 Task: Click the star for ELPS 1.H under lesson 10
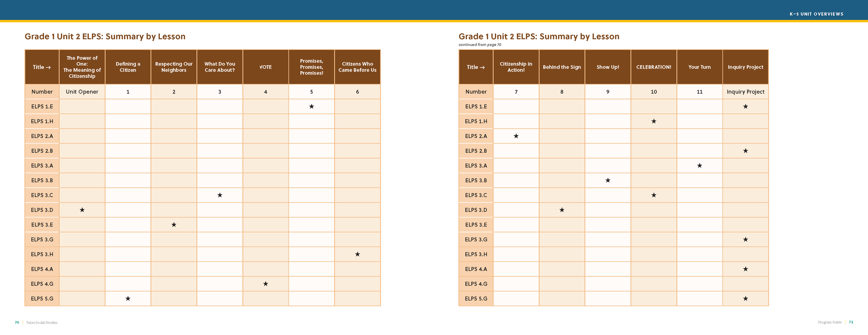click(x=654, y=121)
